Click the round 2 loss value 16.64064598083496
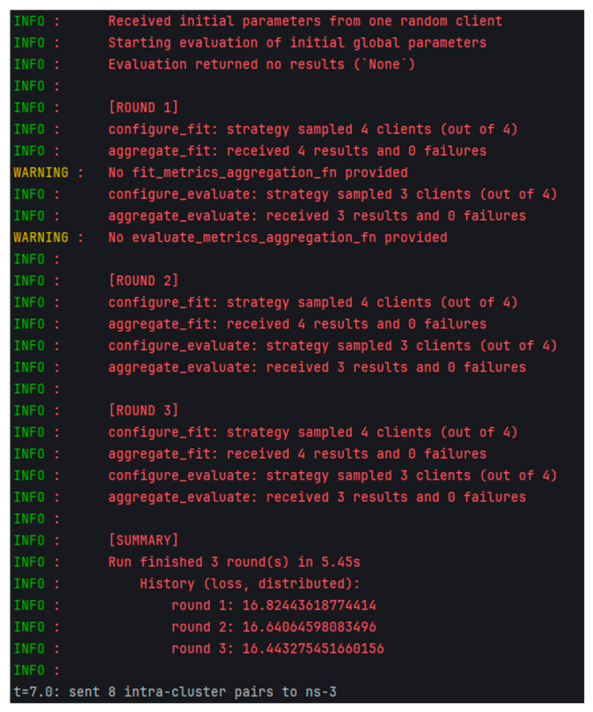 (309, 627)
